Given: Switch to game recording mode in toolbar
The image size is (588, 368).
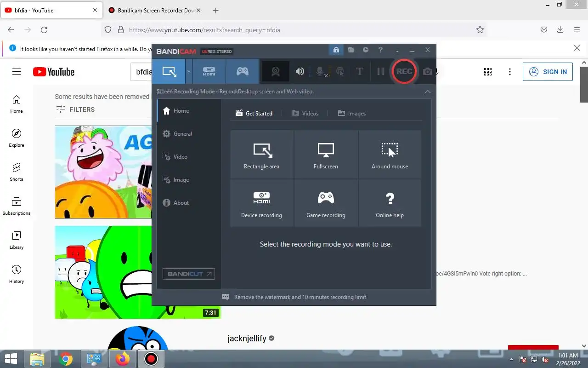Looking at the screenshot, I should 243,71.
